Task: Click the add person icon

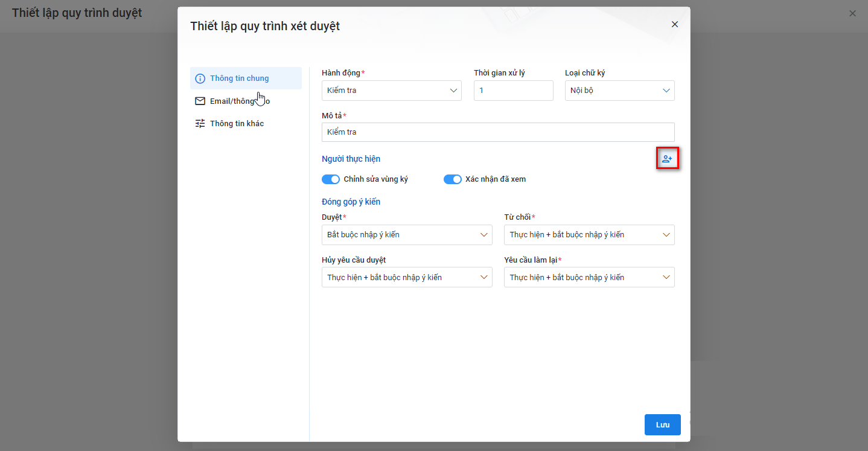Action: tap(667, 159)
